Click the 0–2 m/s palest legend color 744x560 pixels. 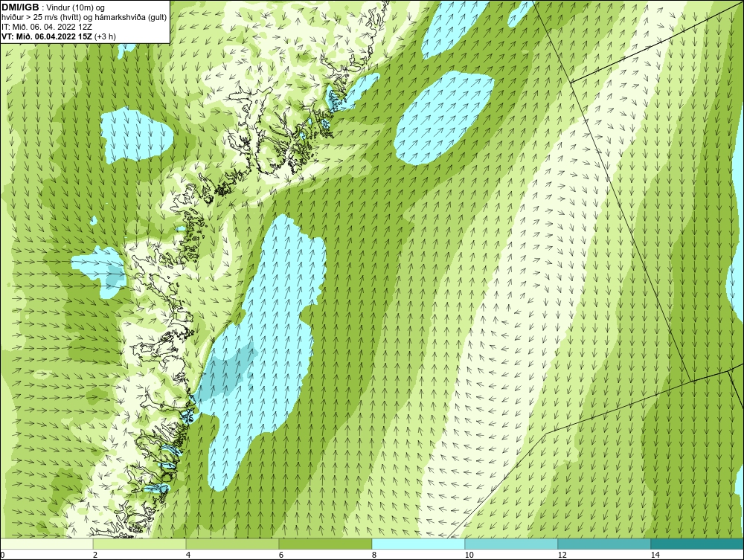(46, 544)
